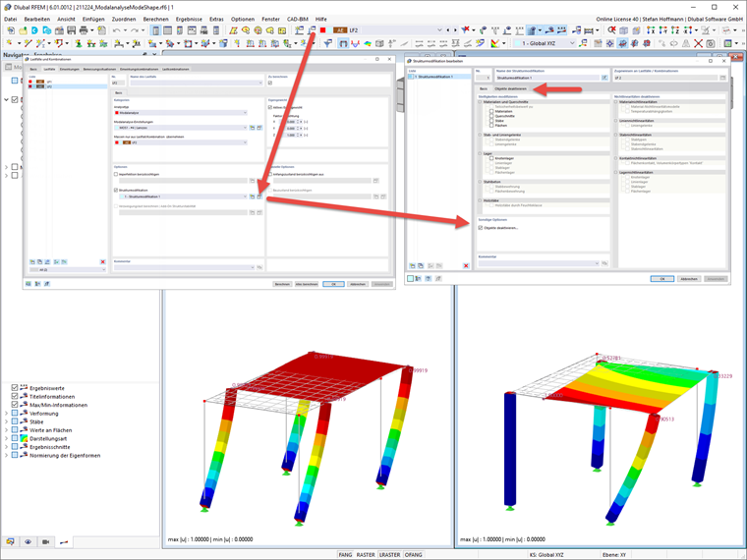Click OK in Strukturmodifikation bearbeiten dialog
The height and width of the screenshot is (560, 747).
pyautogui.click(x=662, y=279)
